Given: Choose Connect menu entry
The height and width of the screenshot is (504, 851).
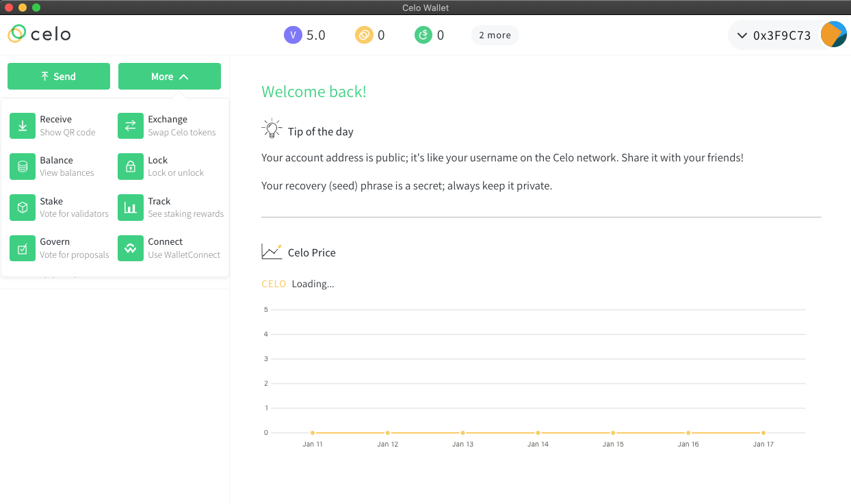Looking at the screenshot, I should [x=170, y=248].
